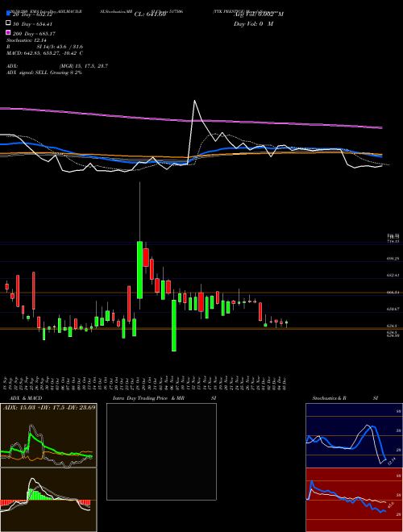403x532 pixels.
Task: Click the white 50 Day EMA legend swatch
Action: click(8, 23)
